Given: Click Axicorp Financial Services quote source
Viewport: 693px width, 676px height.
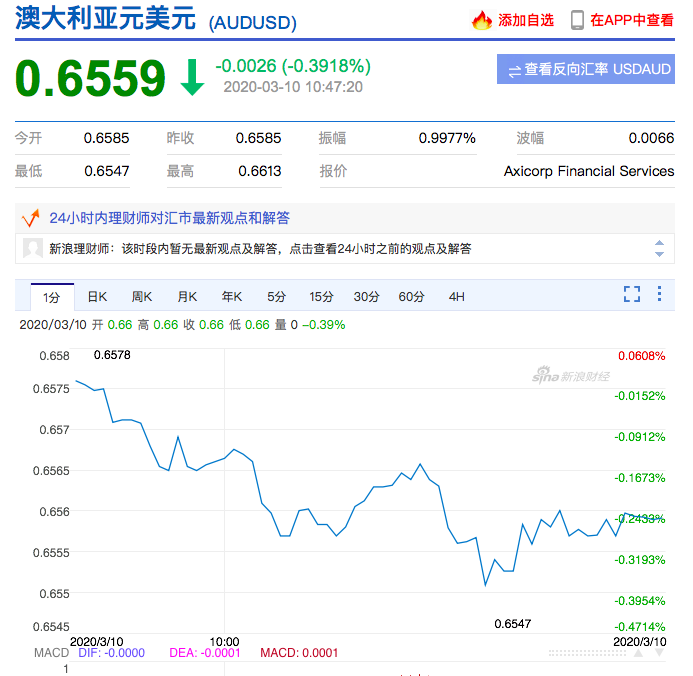Looking at the screenshot, I should tap(589, 171).
